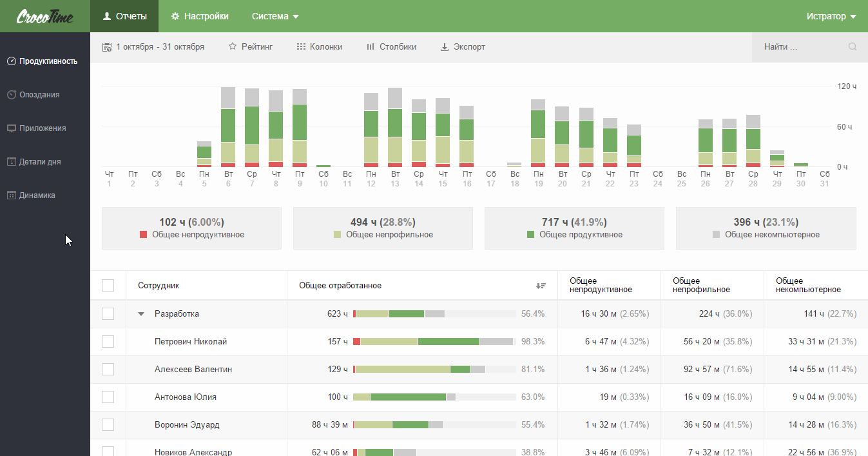868x456 pixels.
Task: Check the box for Петрович Николай
Action: pos(108,342)
